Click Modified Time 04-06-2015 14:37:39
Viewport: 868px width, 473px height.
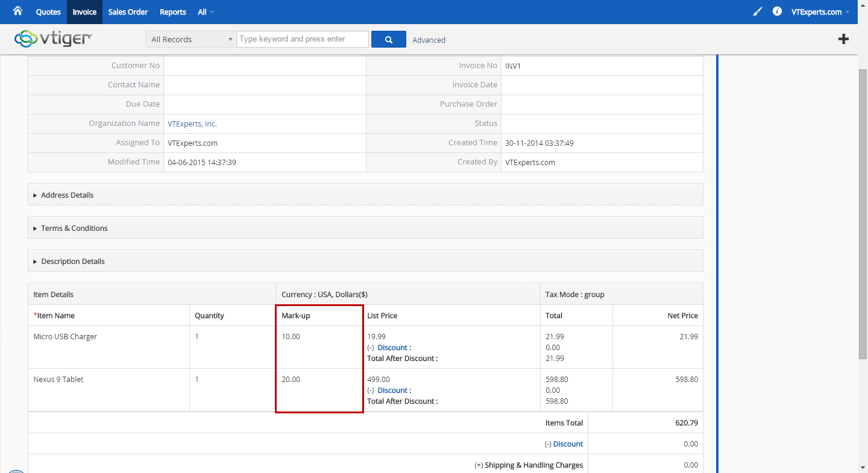pyautogui.click(x=202, y=162)
